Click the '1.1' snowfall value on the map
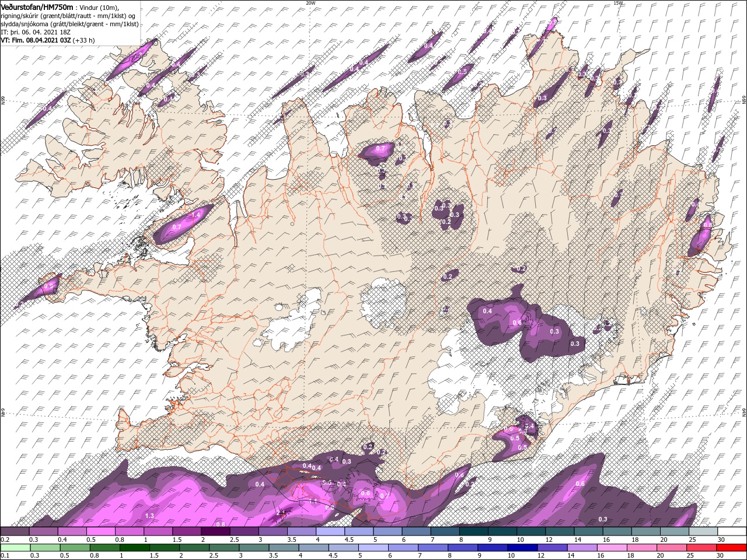The width and height of the screenshot is (747, 560). 313,501
